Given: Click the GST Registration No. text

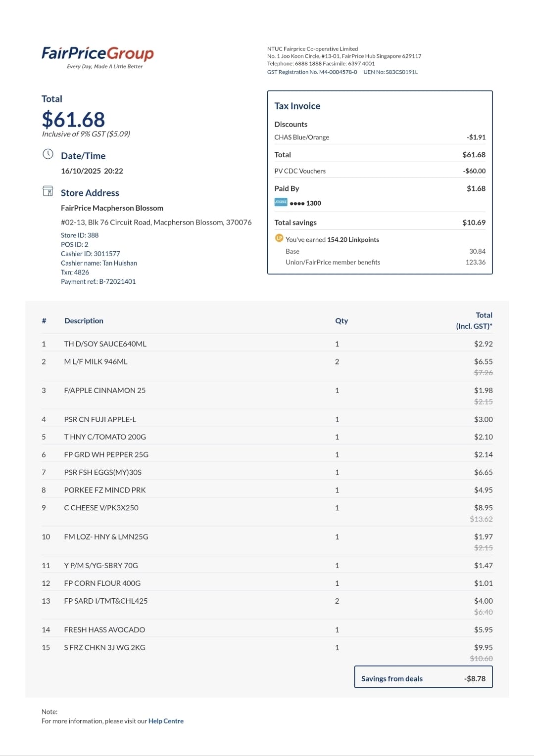Looking at the screenshot, I should tap(312, 72).
